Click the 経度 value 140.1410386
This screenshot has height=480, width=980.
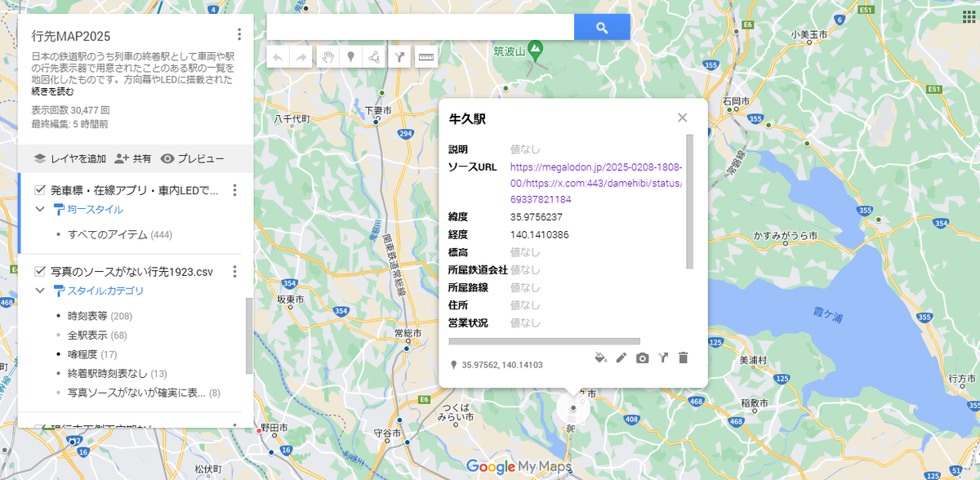pyautogui.click(x=540, y=234)
